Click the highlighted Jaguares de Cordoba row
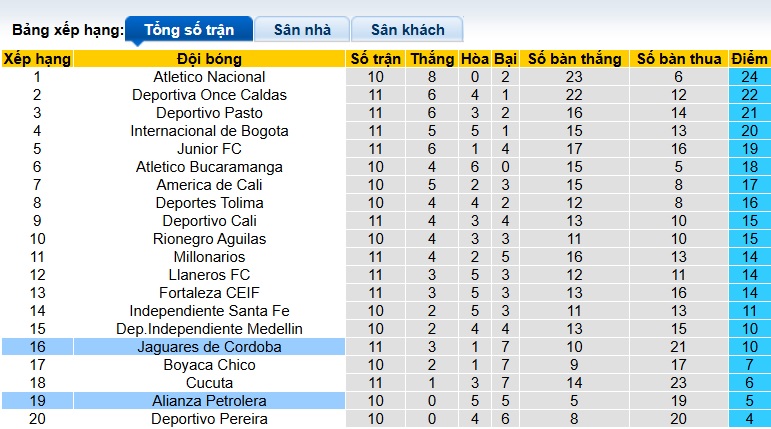Image resolution: width=771 pixels, height=429 pixels. coord(209,347)
